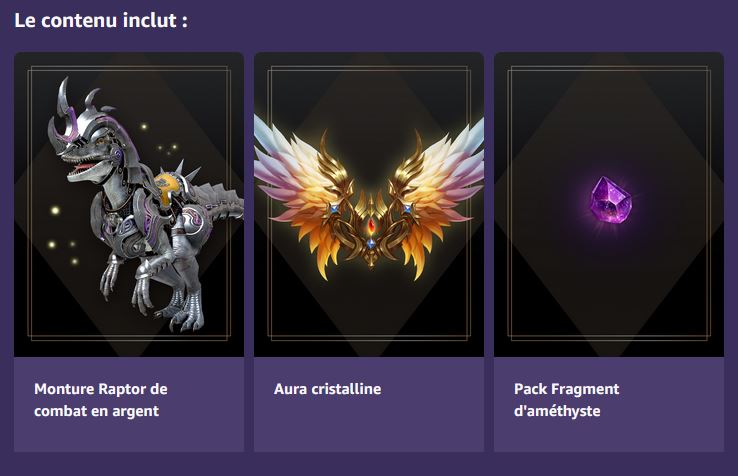Click the red jewel at the aura's center
This screenshot has height=476, width=738.
pyautogui.click(x=371, y=227)
